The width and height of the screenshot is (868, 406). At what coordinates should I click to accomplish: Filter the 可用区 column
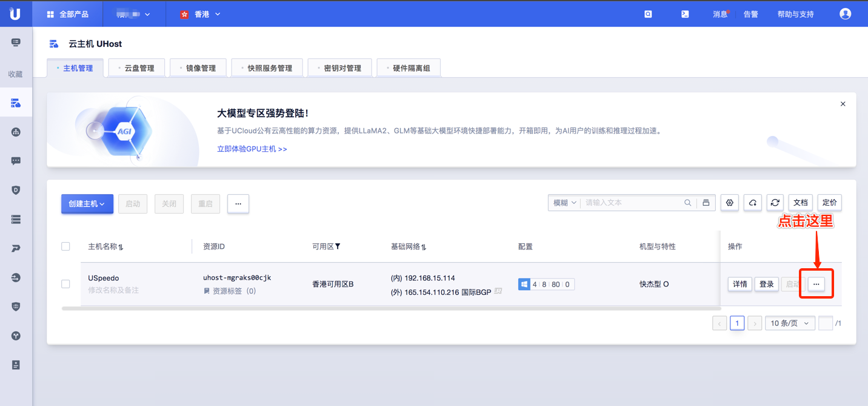click(338, 246)
